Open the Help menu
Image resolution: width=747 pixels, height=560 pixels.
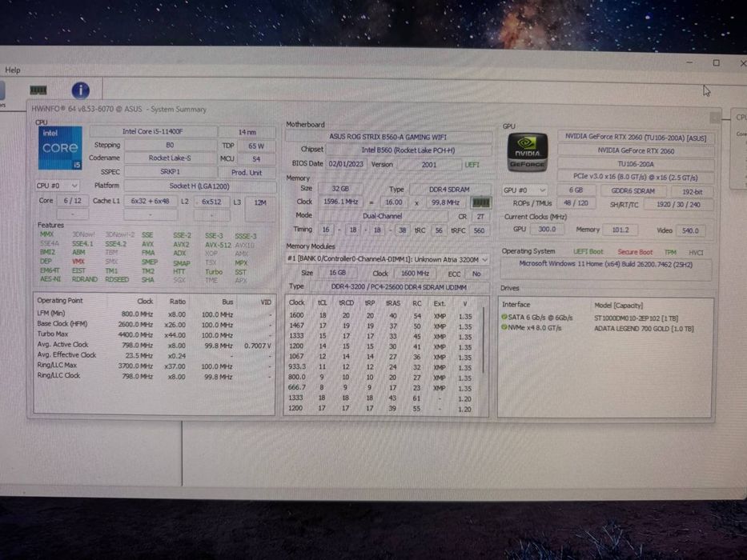(12, 70)
